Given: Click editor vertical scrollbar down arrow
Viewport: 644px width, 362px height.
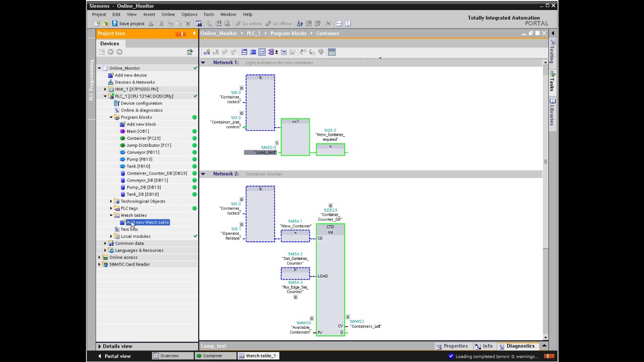Looking at the screenshot, I should coord(545,337).
